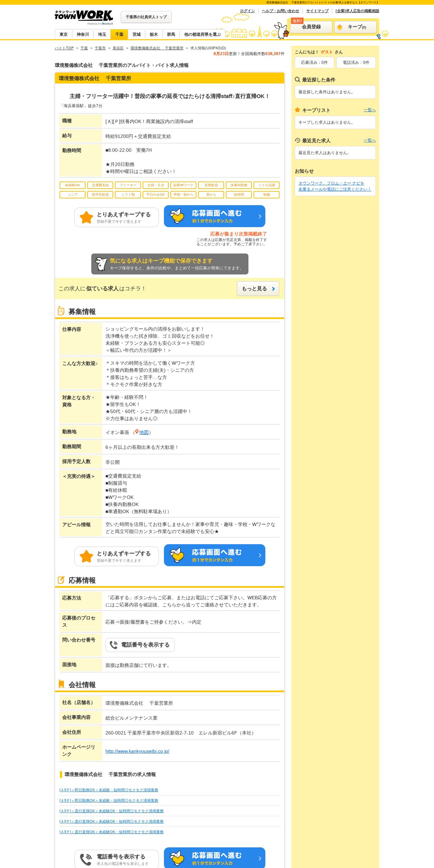Click the rabbit mascot in the header

(282, 30)
